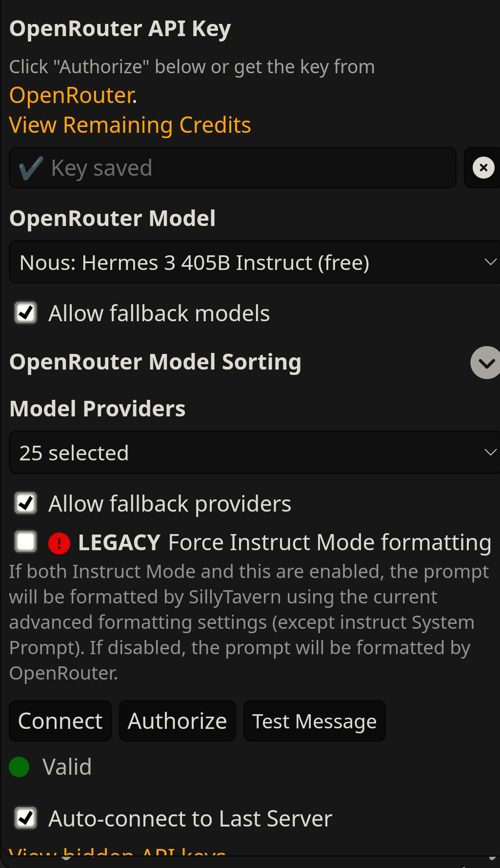
Task: Click the Key saved checkmark icon
Action: point(31,168)
